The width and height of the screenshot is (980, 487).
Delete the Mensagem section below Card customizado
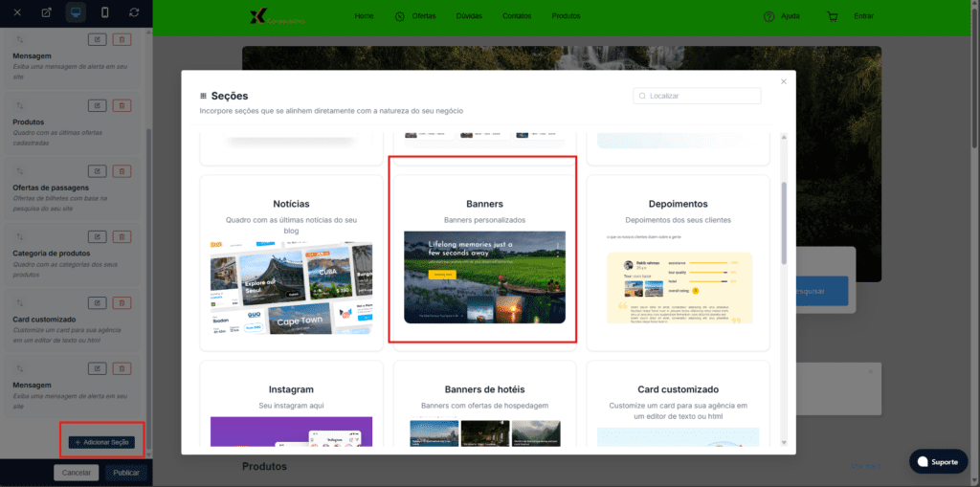pyautogui.click(x=122, y=369)
